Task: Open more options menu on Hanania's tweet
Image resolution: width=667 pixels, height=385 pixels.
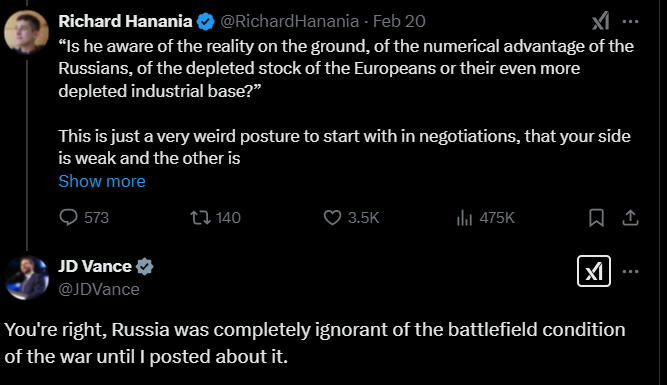Action: pyautogui.click(x=630, y=21)
